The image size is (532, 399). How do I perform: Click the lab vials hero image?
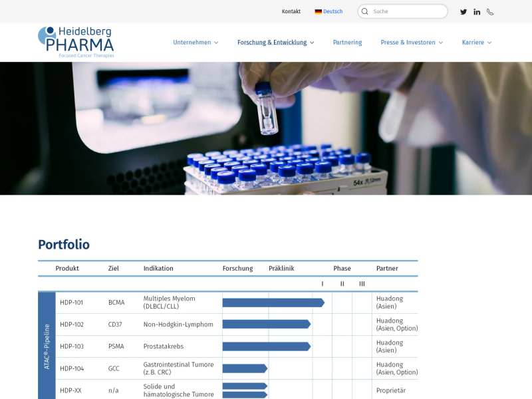tap(266, 128)
